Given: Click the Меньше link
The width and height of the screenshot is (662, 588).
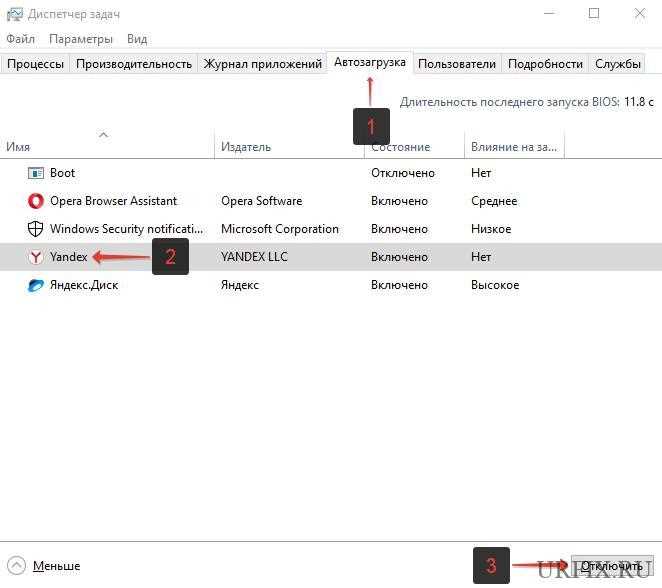Looking at the screenshot, I should click(x=57, y=566).
